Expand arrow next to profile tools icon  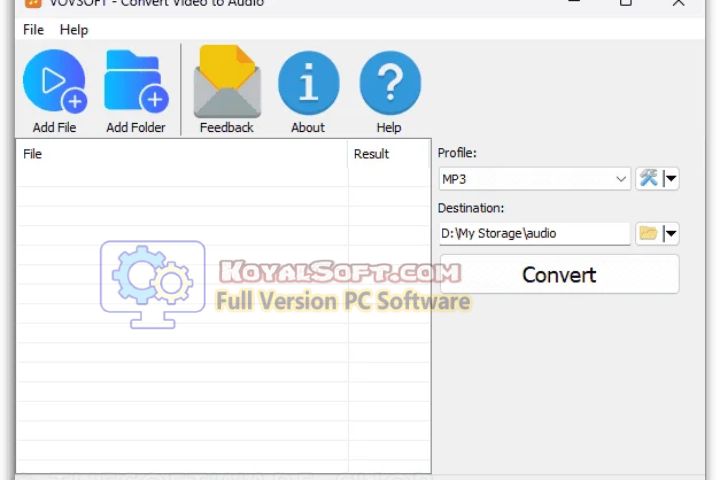(x=671, y=178)
